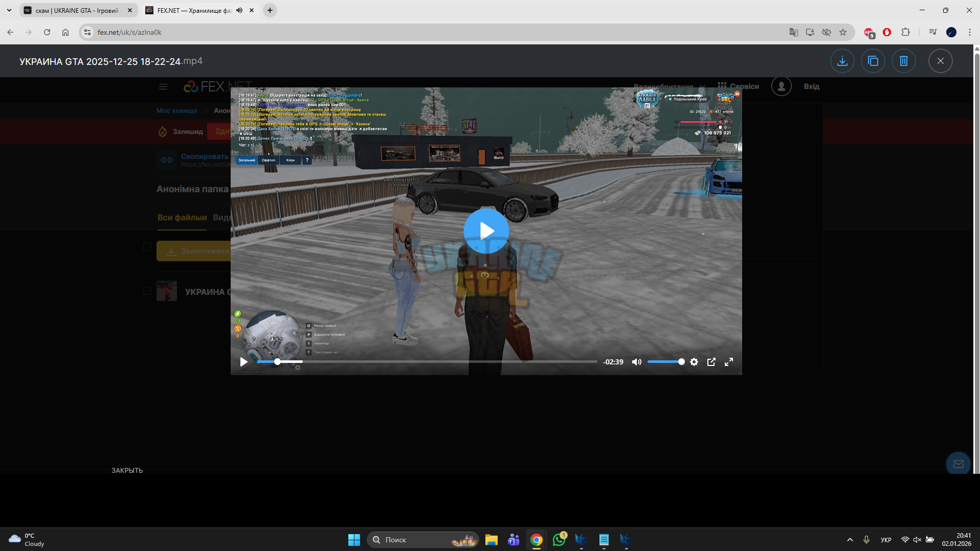Reload the current page
The image size is (980, 551).
click(x=47, y=32)
